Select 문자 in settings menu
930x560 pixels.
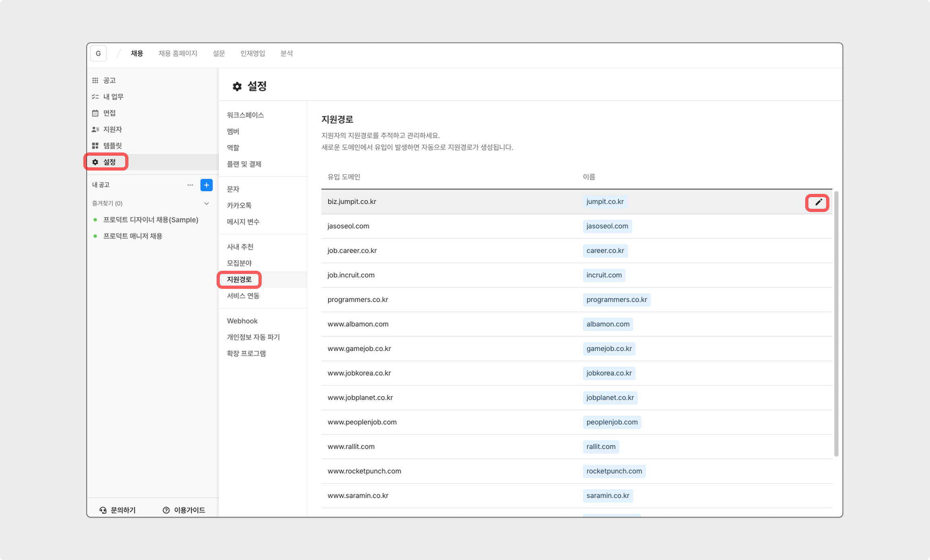233,189
